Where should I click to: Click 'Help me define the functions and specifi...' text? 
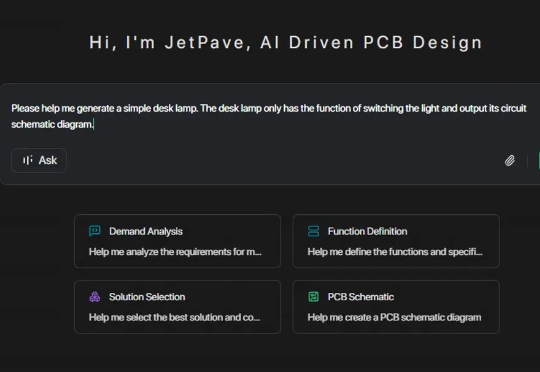pyautogui.click(x=395, y=252)
